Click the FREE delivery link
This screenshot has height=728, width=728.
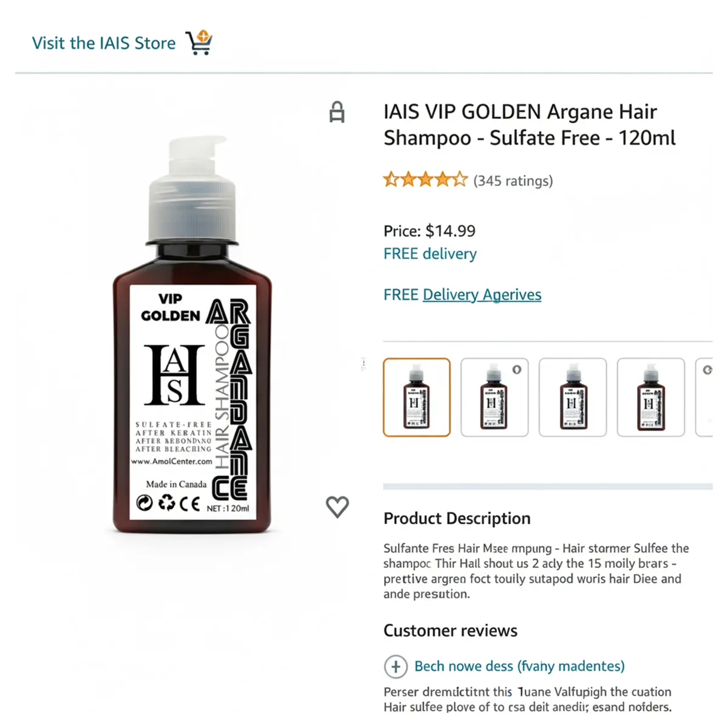click(x=430, y=254)
